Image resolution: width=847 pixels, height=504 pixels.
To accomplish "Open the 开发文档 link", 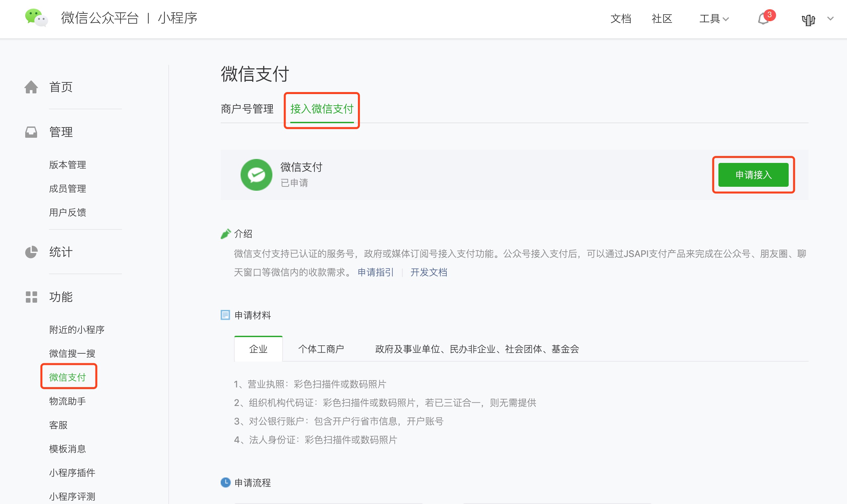I will [x=429, y=272].
